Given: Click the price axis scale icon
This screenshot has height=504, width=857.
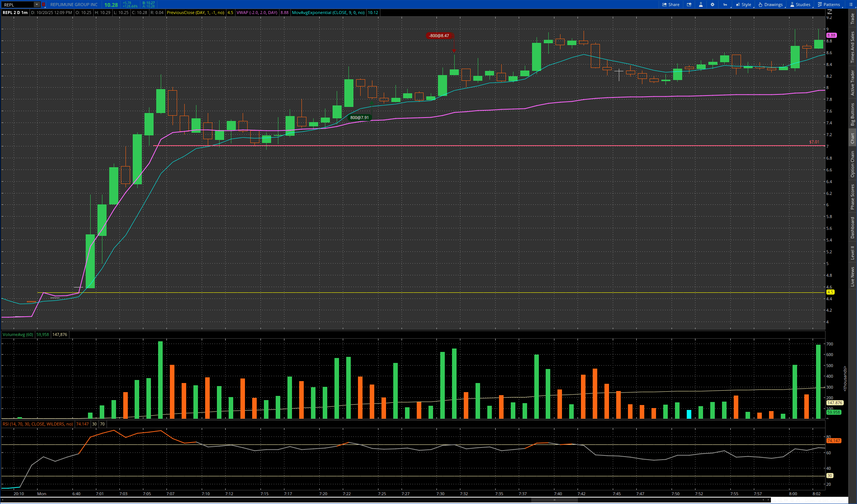Looking at the screenshot, I should pos(829,12).
